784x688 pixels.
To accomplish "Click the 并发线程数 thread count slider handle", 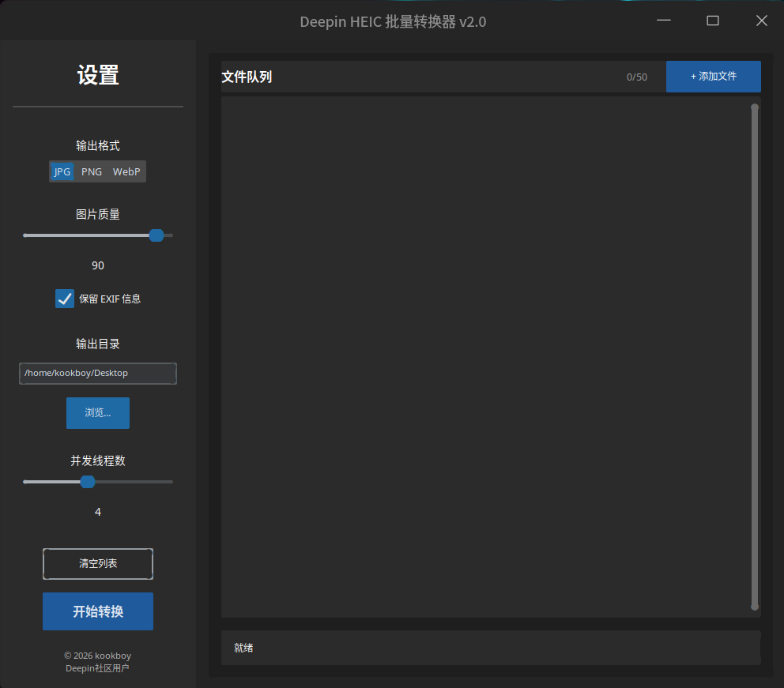I will click(x=88, y=482).
